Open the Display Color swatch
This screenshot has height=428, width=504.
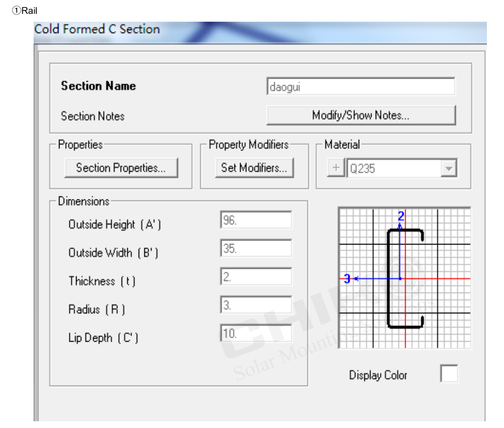(x=449, y=374)
